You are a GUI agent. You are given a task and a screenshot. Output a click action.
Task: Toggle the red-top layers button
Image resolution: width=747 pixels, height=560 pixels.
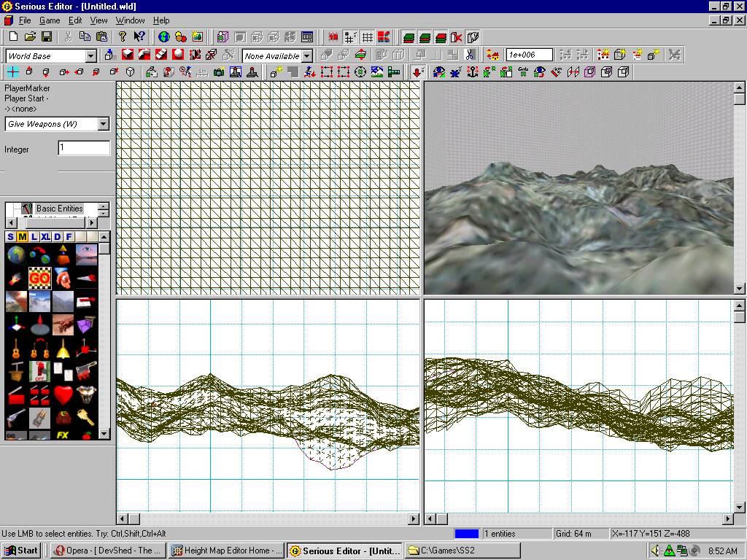(x=441, y=36)
